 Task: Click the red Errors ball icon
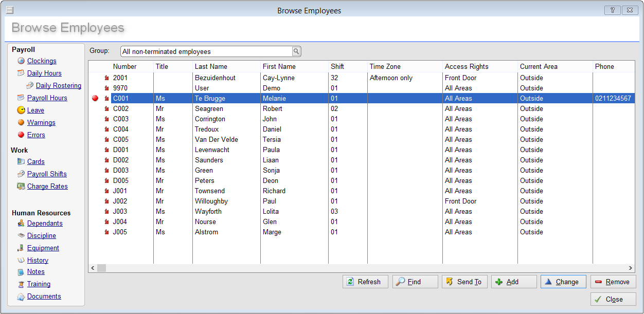(21, 135)
